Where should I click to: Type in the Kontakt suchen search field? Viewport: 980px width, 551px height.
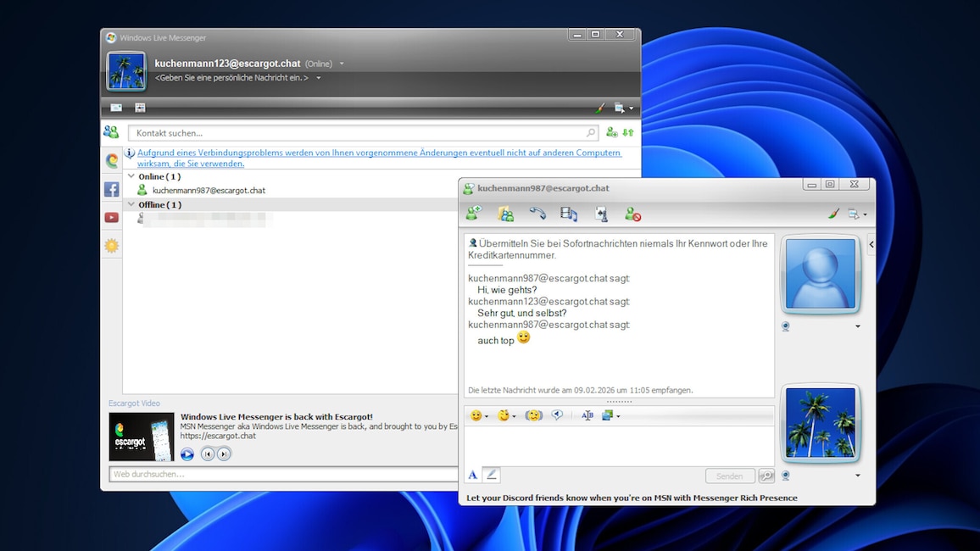363,133
